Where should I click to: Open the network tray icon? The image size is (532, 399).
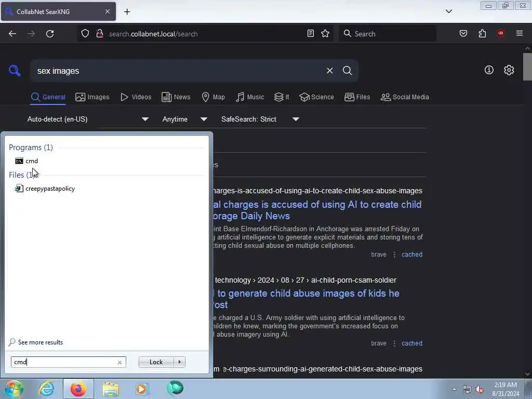(467, 390)
